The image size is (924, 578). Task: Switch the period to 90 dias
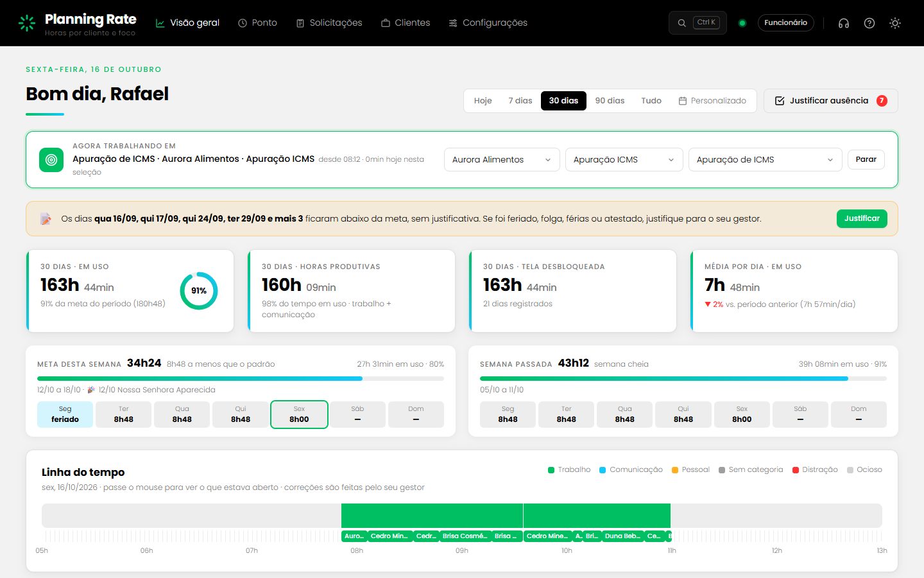[610, 101]
